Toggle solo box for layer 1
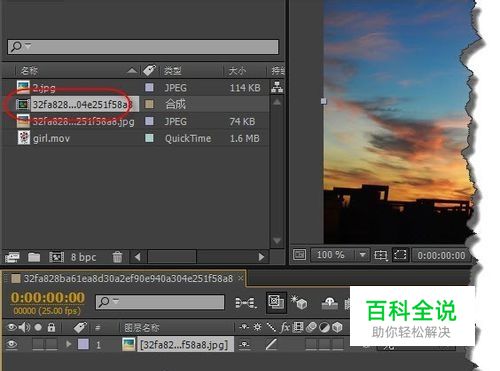Image resolution: width=500 pixels, height=371 pixels. point(38,344)
